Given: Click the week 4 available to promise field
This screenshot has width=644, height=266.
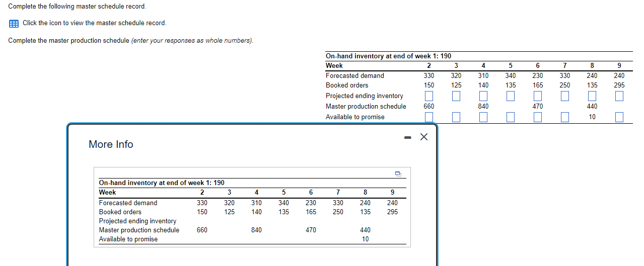Looking at the screenshot, I should coord(483,117).
